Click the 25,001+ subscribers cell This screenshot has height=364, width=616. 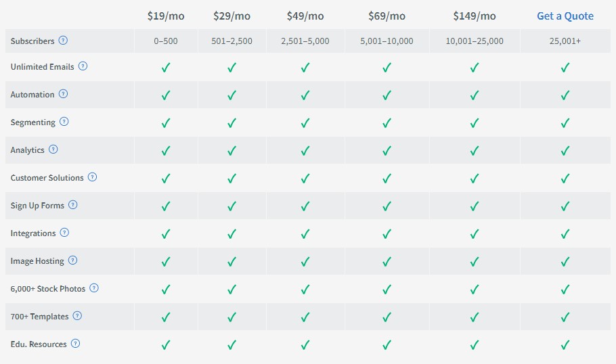tap(565, 41)
